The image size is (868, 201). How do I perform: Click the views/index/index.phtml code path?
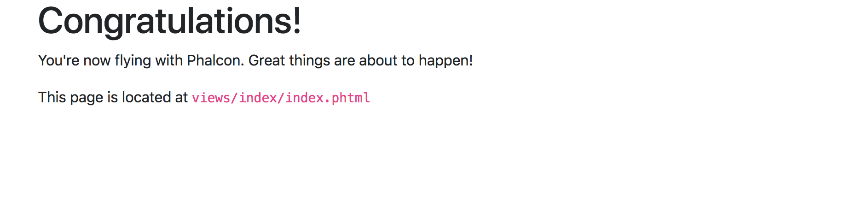coord(281,98)
